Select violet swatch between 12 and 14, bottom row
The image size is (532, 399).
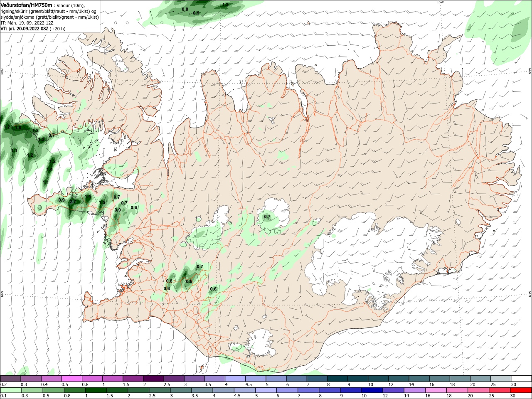tap(393, 390)
